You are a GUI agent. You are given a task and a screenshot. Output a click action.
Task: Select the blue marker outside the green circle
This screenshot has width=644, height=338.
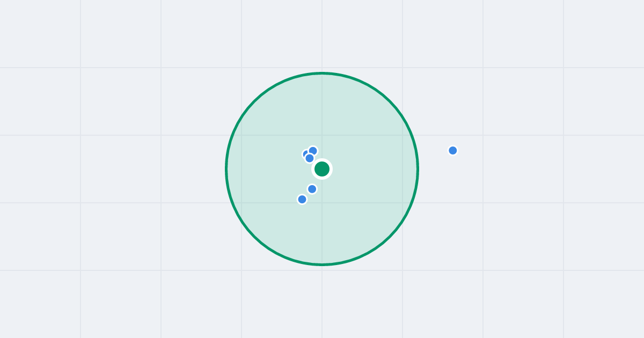coord(453,150)
